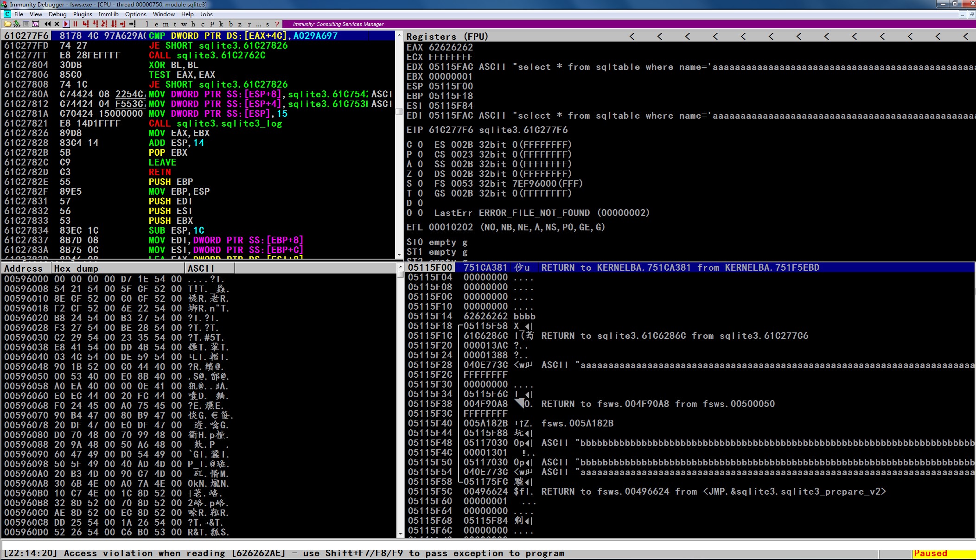The height and width of the screenshot is (560, 976).
Task: Click the Restart program rewind icon
Action: pos(48,24)
